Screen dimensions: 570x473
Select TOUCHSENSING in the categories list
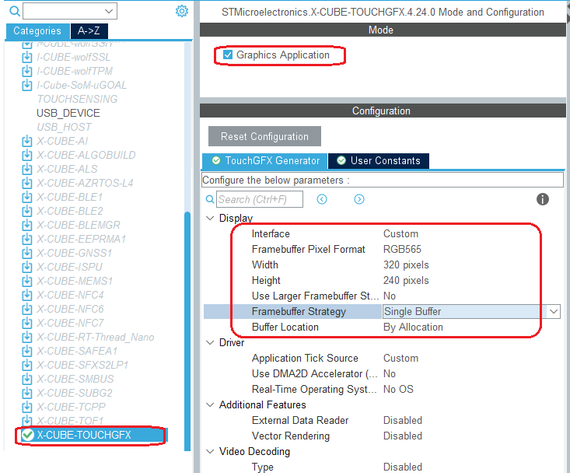[x=77, y=99]
